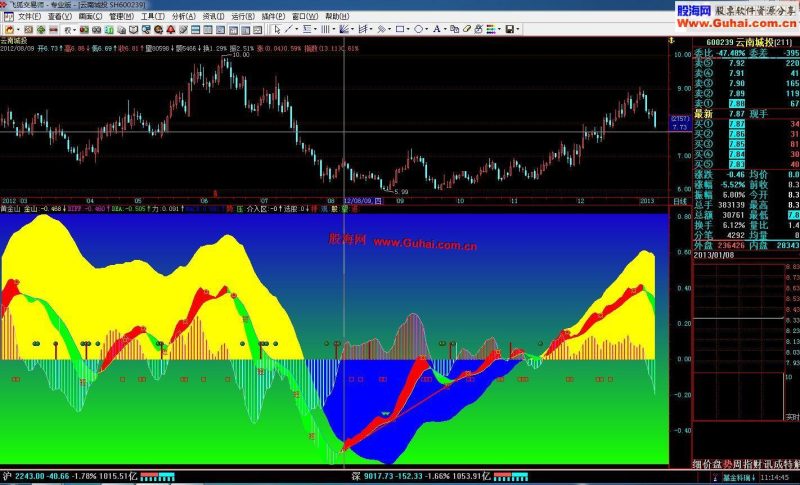Click the 日线 period label
Screen dimensions: 800x485
point(680,201)
